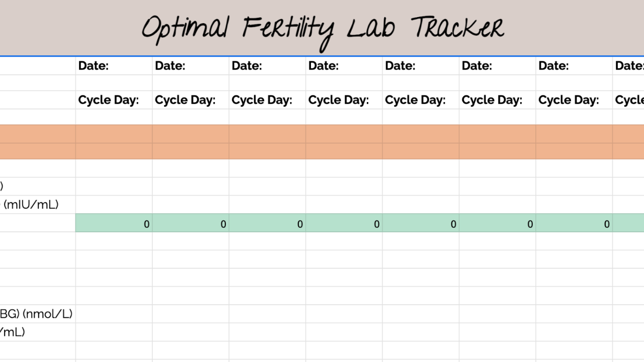Select the first green cell showing 0
Viewport: 644px width, 362px height.
[x=114, y=223]
